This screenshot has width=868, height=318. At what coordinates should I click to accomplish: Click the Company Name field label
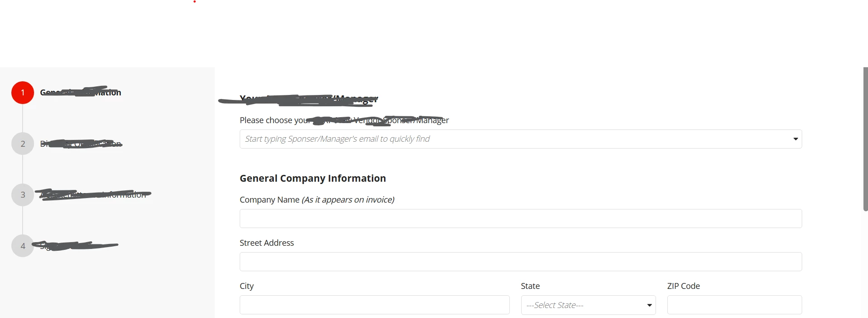click(x=317, y=200)
